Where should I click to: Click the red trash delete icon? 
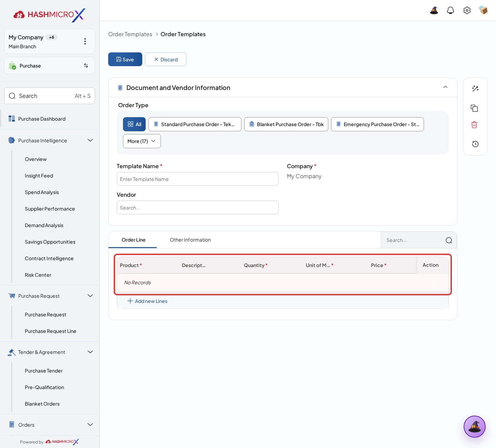(x=474, y=125)
